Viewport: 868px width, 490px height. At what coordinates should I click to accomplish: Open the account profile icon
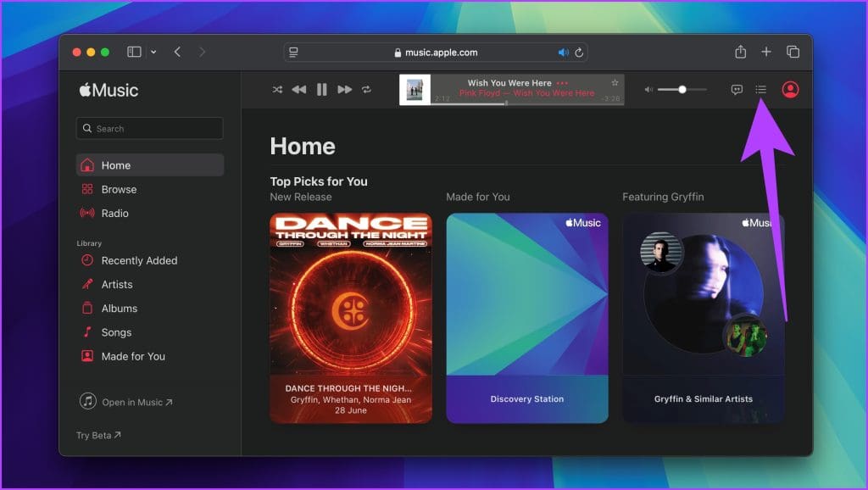(789, 89)
